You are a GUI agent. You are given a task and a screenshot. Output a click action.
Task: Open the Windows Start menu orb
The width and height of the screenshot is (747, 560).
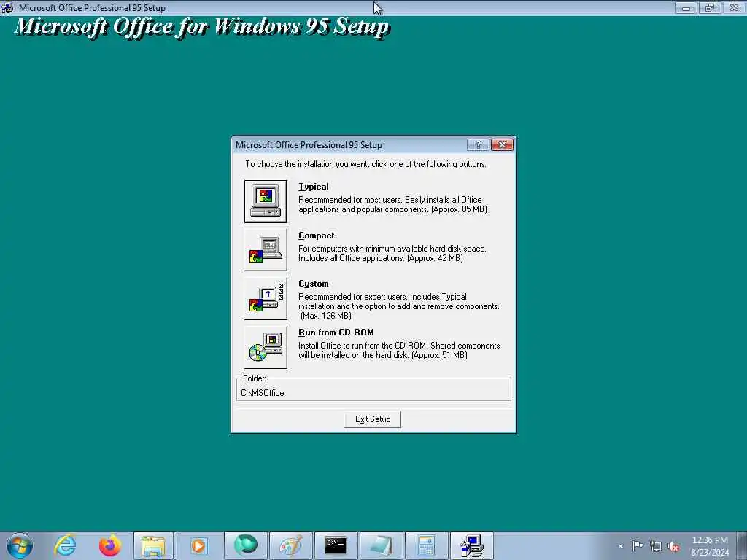coord(20,545)
